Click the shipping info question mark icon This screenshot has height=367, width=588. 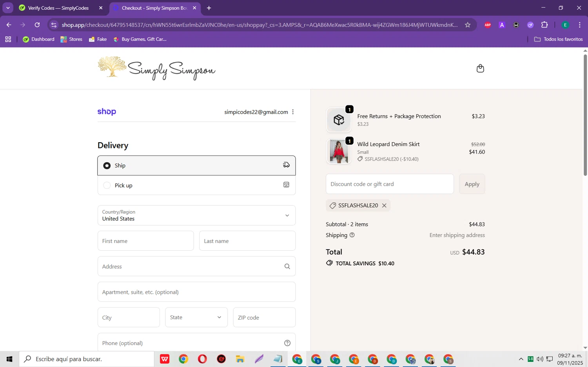(352, 235)
